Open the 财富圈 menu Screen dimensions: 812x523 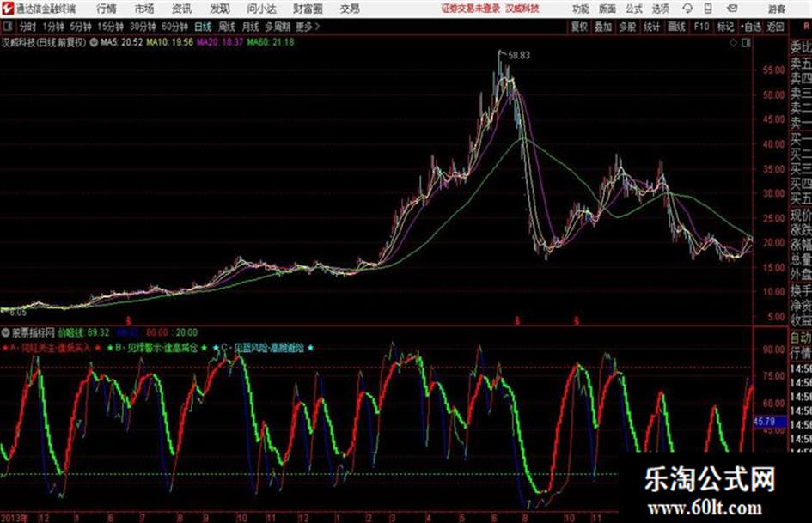[308, 9]
